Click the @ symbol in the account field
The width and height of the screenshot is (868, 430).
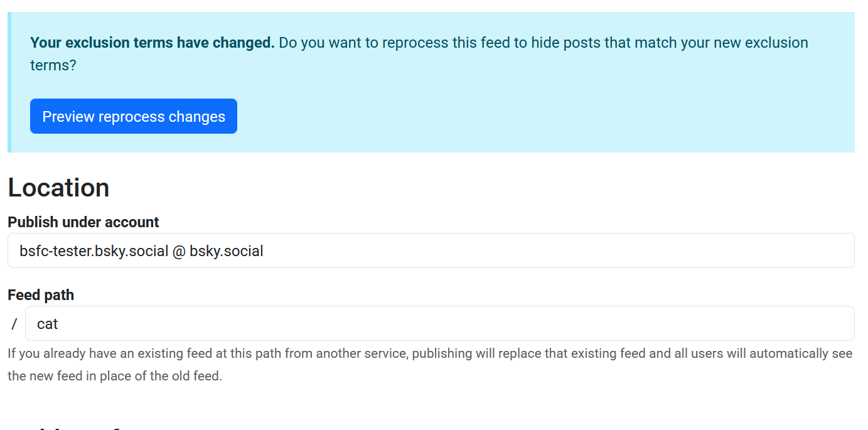179,251
